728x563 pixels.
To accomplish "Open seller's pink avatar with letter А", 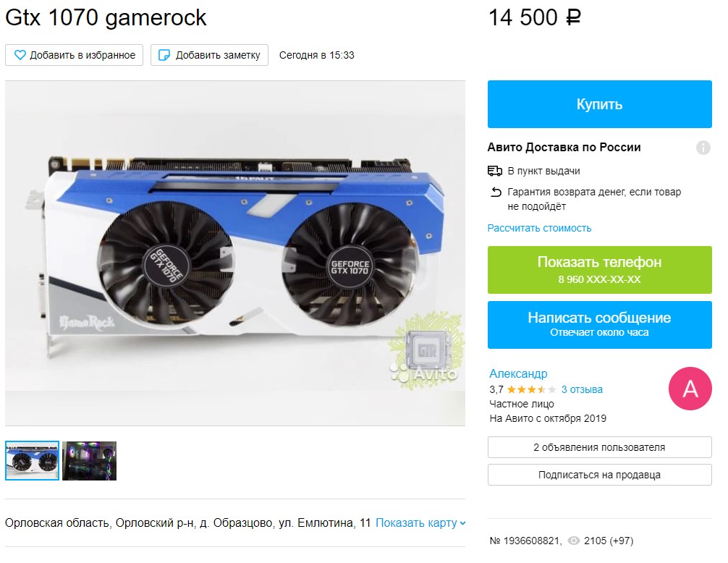I will 690,389.
